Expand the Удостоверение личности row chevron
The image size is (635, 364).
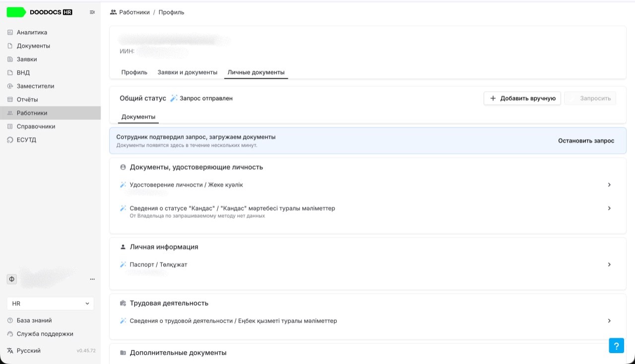tap(609, 184)
